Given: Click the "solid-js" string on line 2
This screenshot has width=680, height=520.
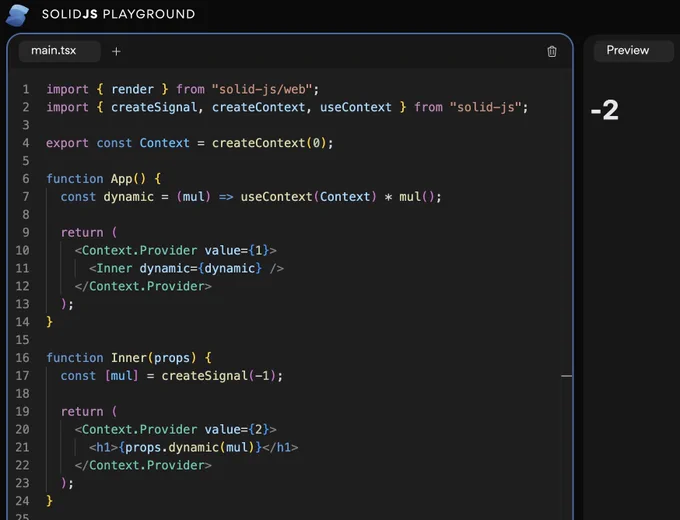Looking at the screenshot, I should point(486,107).
